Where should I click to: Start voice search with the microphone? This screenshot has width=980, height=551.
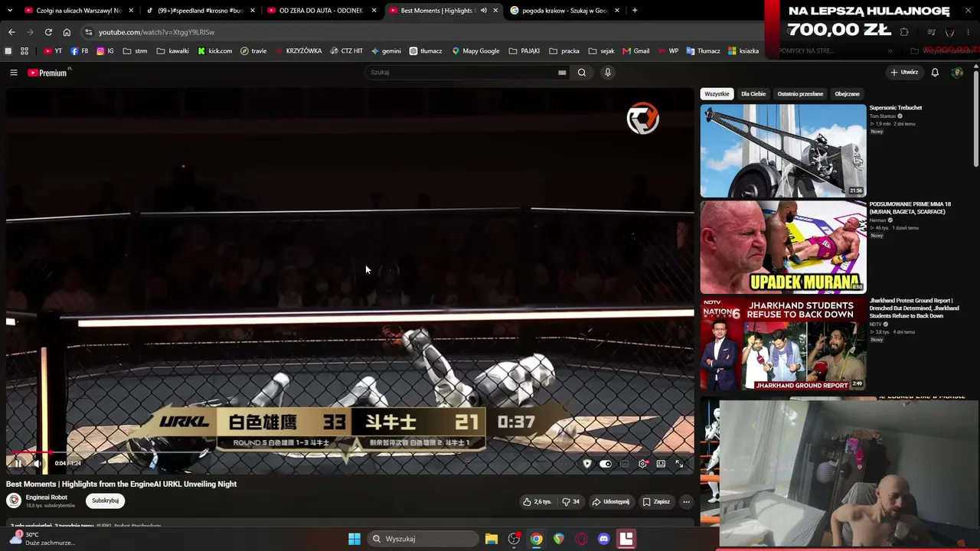click(x=608, y=73)
